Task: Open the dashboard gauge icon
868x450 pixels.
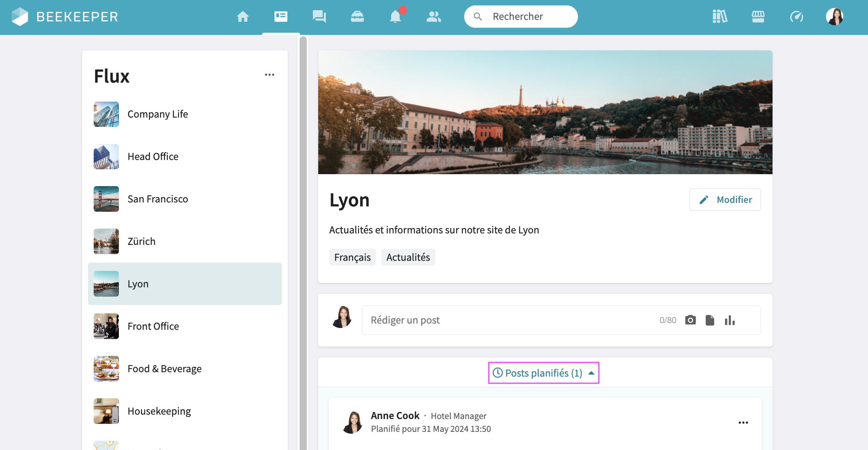Action: click(796, 17)
